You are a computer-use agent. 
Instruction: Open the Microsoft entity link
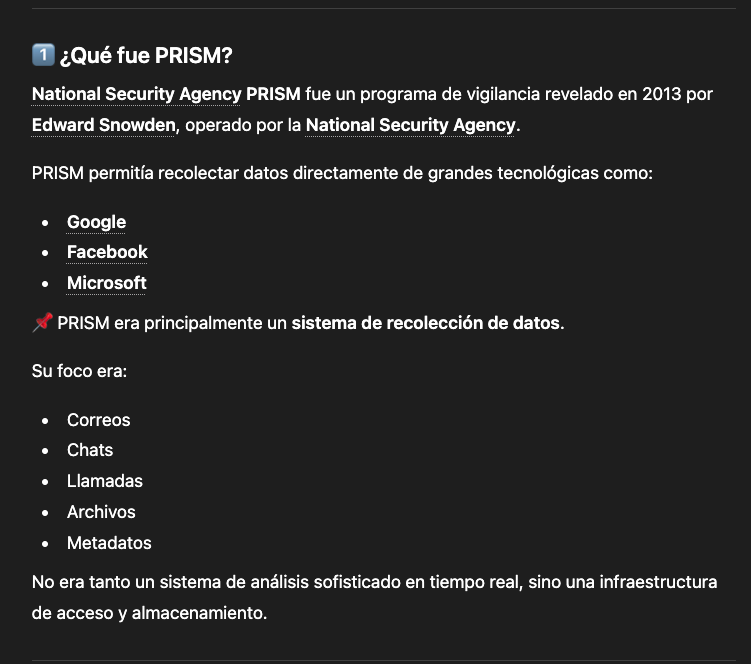(x=106, y=283)
